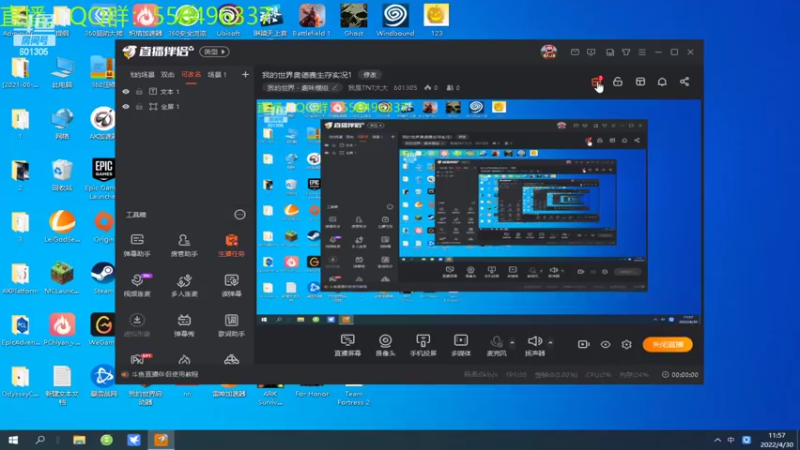Switch to the 可改名 scene tab
800x450 pixels.
point(191,74)
